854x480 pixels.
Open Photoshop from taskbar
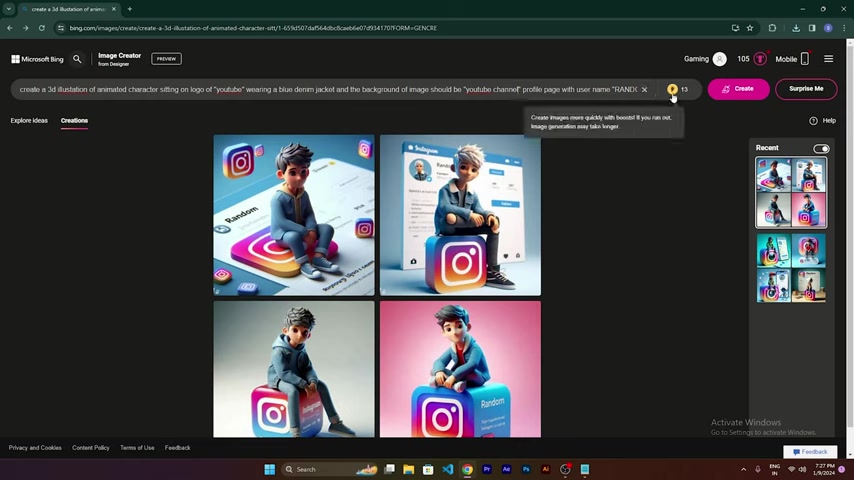point(526,469)
